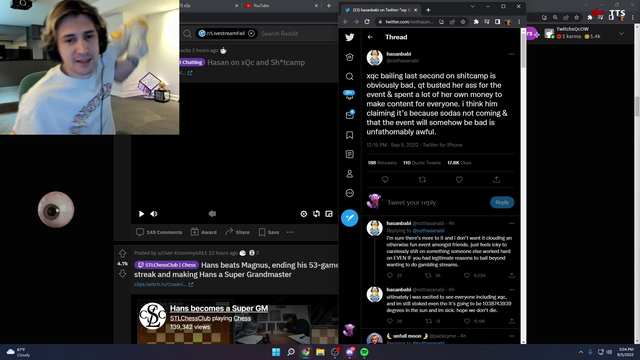This screenshot has width=640, height=360.
Task: Share hasanbabi's main tweet
Action: (496, 180)
